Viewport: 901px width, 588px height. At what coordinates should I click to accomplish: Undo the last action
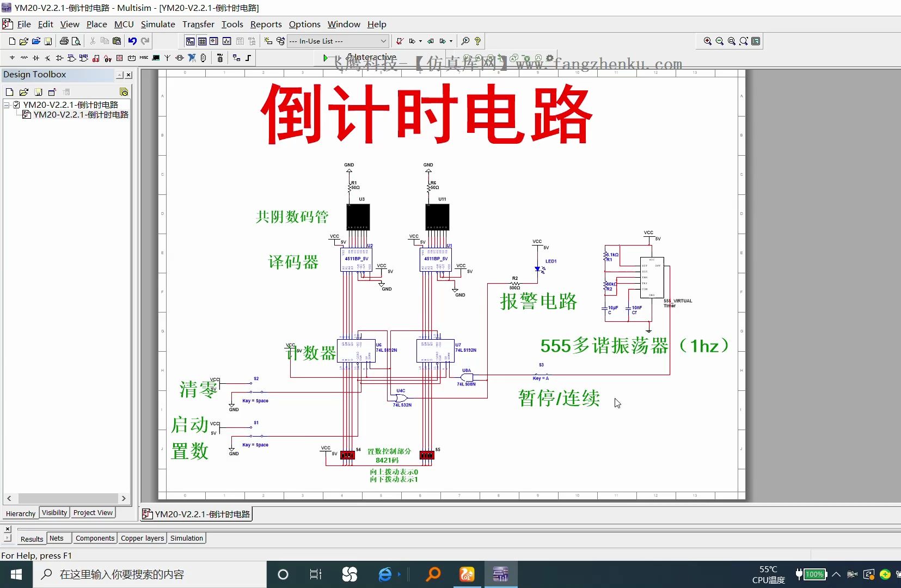(x=132, y=41)
